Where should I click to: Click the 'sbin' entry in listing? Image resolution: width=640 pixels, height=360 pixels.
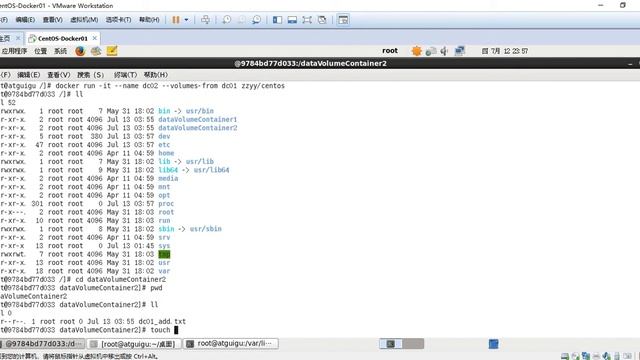[x=166, y=229]
